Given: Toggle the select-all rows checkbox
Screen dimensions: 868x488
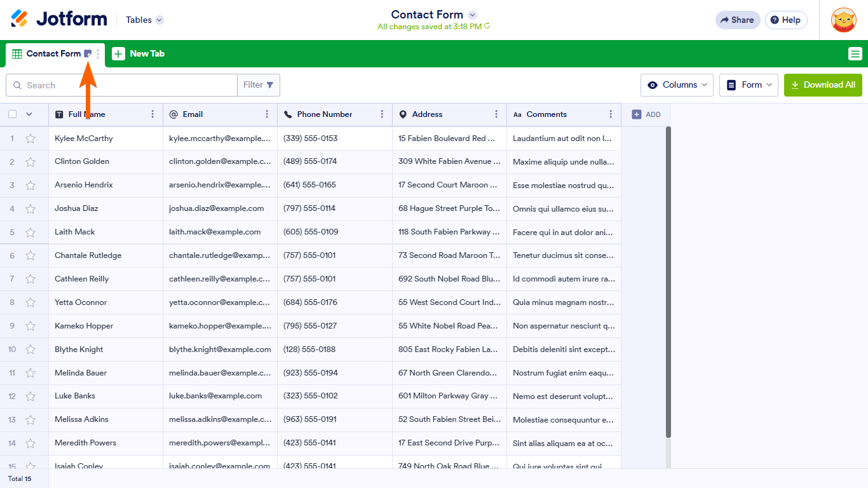Looking at the screenshot, I should click(13, 114).
